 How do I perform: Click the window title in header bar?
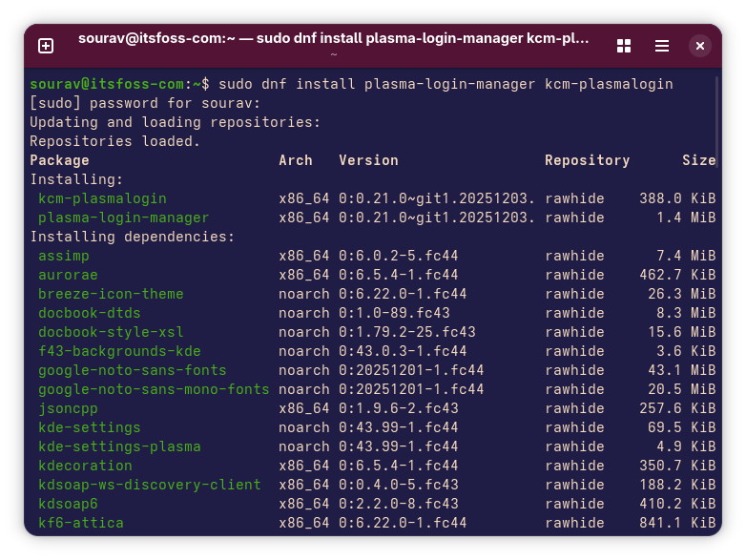(334, 39)
